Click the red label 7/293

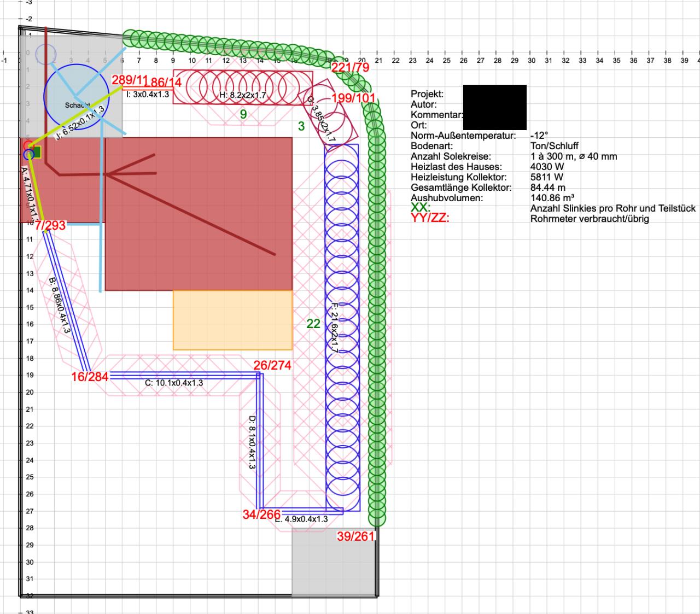(50, 225)
